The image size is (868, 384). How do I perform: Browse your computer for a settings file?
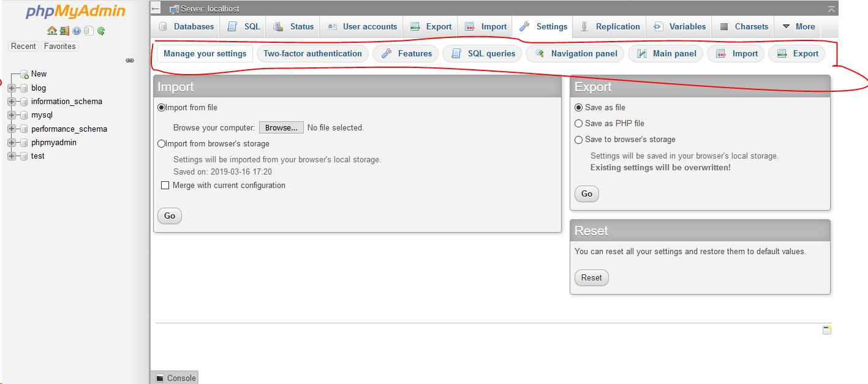click(281, 127)
